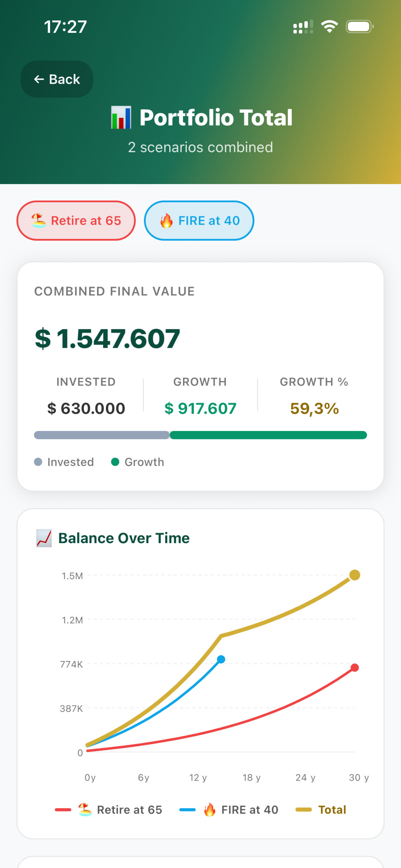This screenshot has height=868, width=401.
Task: Toggle the FIRE at 40 scenario chip
Action: pos(199,221)
